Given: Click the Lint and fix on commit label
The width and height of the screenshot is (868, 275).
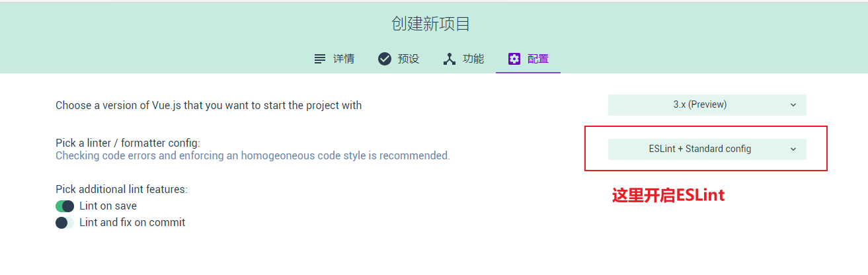Looking at the screenshot, I should (132, 223).
